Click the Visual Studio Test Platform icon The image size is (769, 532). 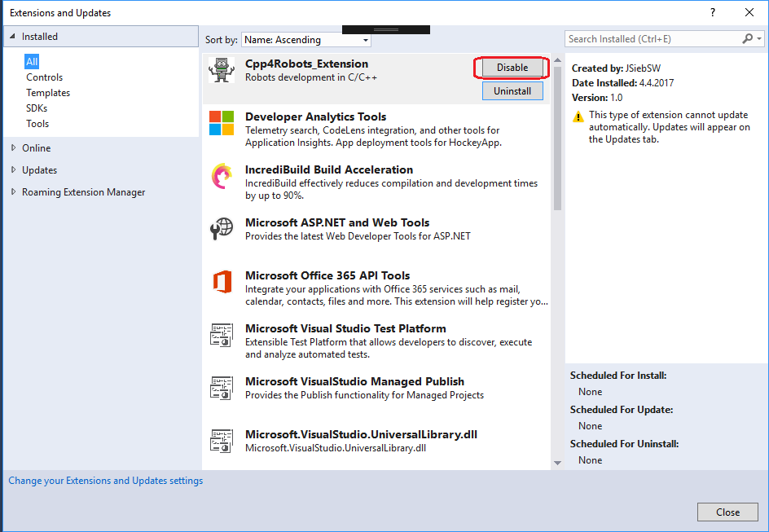click(222, 335)
